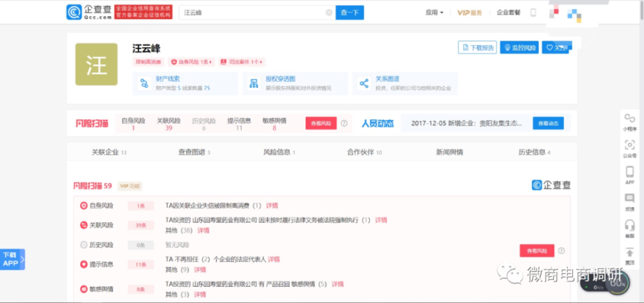The width and height of the screenshot is (644, 303).
Task: Click the 查一下 search button
Action: coord(350,12)
